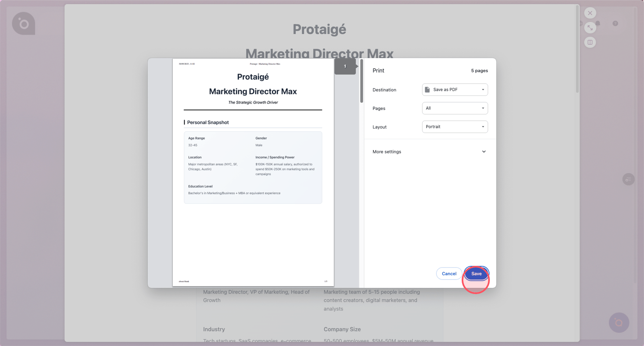This screenshot has height=346, width=644.
Task: Click "Industry" heading on the background page
Action: pos(214,329)
